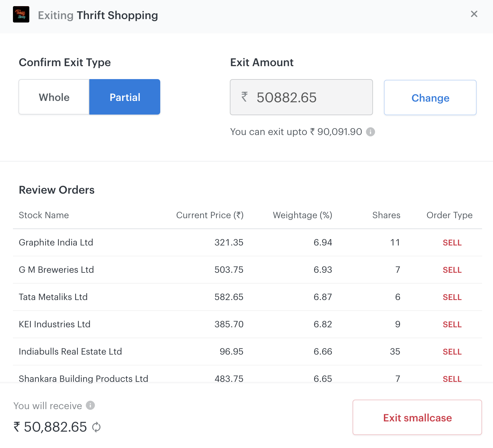Click info icon beside exit upto amount
The width and height of the screenshot is (493, 448).
coord(371,132)
